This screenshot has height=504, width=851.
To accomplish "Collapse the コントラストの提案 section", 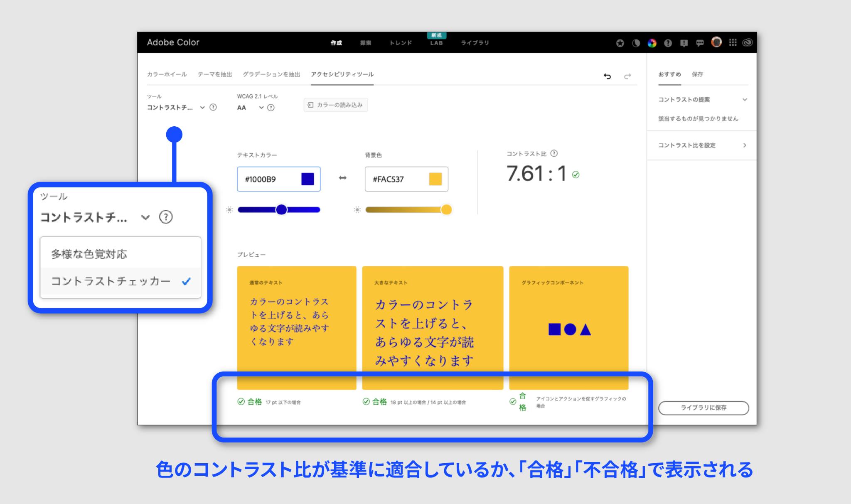I will point(745,100).
